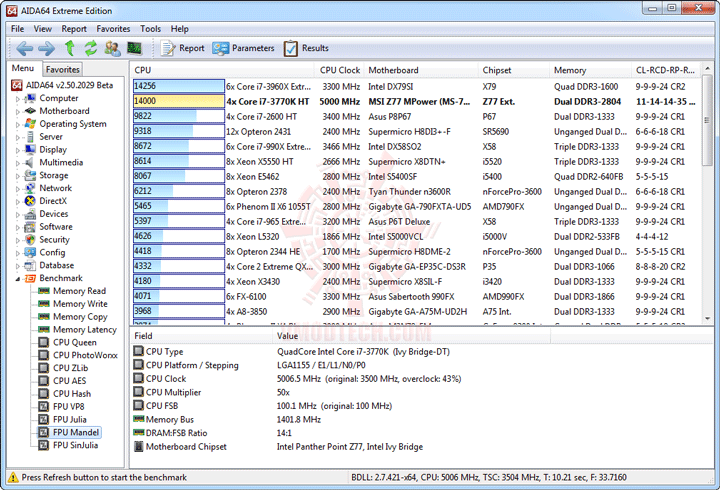Select the Memory Latency benchmark icon
The height and width of the screenshot is (490, 720).
[44, 329]
